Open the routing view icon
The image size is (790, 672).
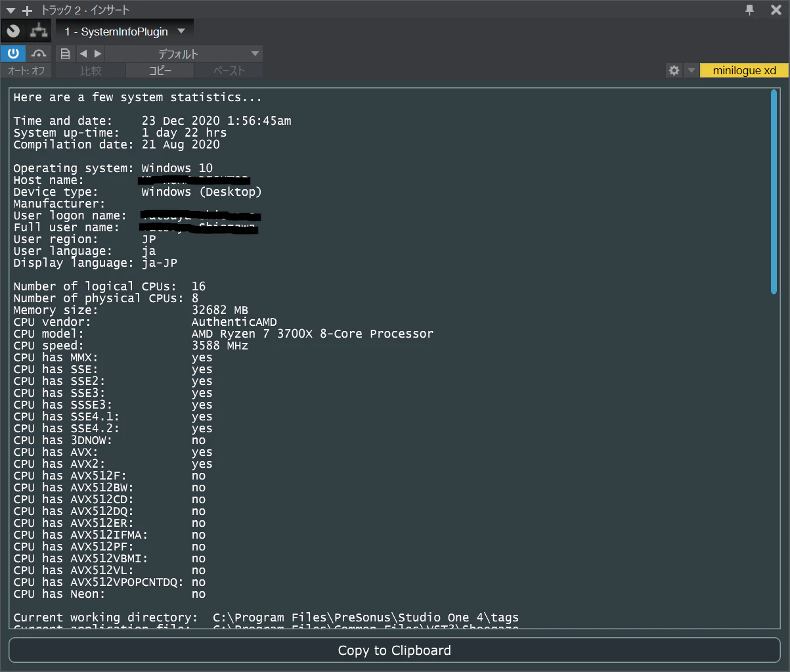[39, 31]
